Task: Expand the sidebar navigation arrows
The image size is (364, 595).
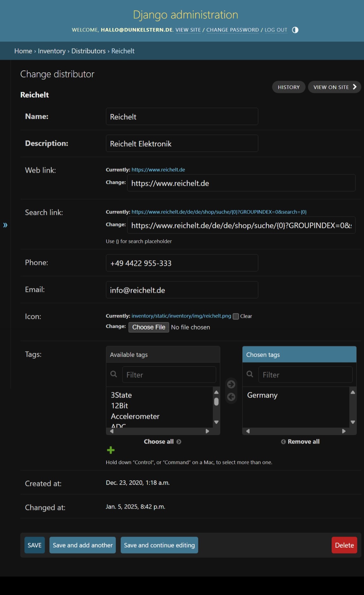Action: [x=5, y=225]
